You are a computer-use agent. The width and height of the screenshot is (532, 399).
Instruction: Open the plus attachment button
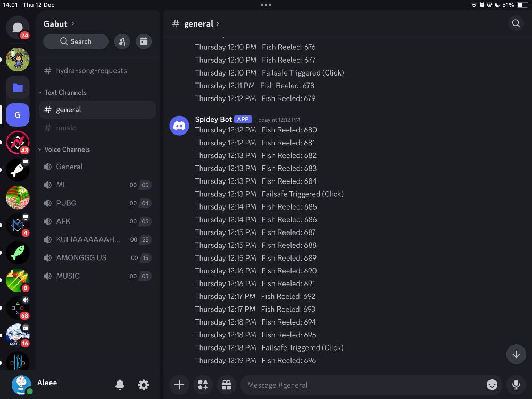click(179, 385)
